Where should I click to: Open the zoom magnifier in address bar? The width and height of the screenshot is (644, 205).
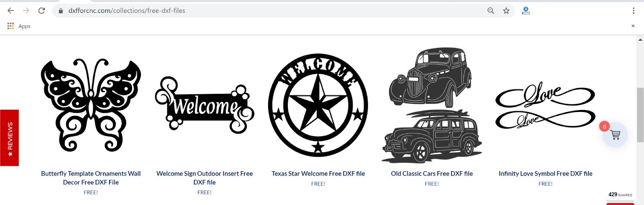click(x=491, y=11)
